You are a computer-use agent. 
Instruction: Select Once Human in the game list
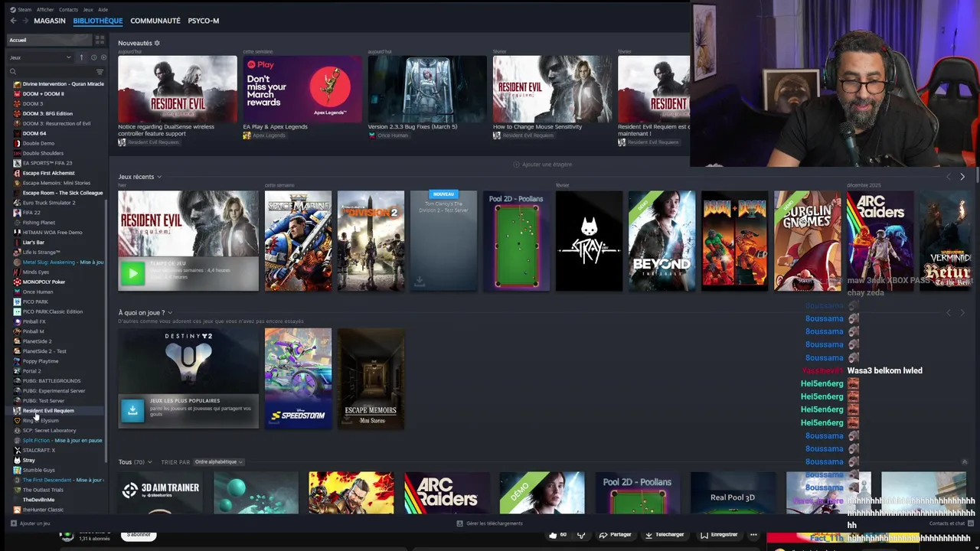[38, 292]
